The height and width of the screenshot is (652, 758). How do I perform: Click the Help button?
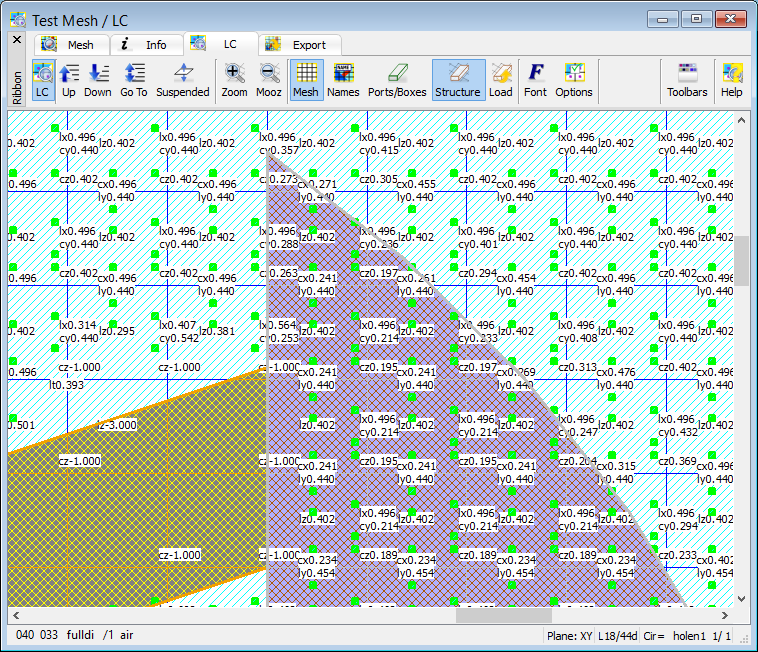coord(732,80)
